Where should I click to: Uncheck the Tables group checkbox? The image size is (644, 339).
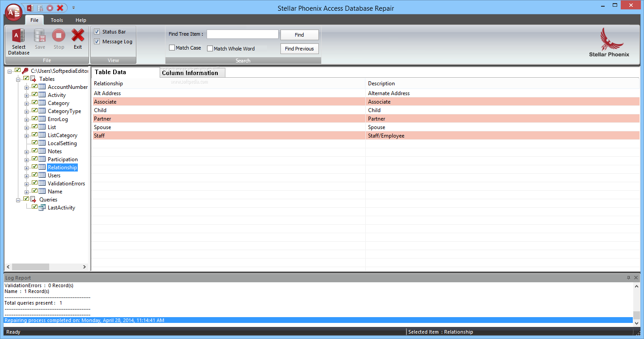point(26,78)
